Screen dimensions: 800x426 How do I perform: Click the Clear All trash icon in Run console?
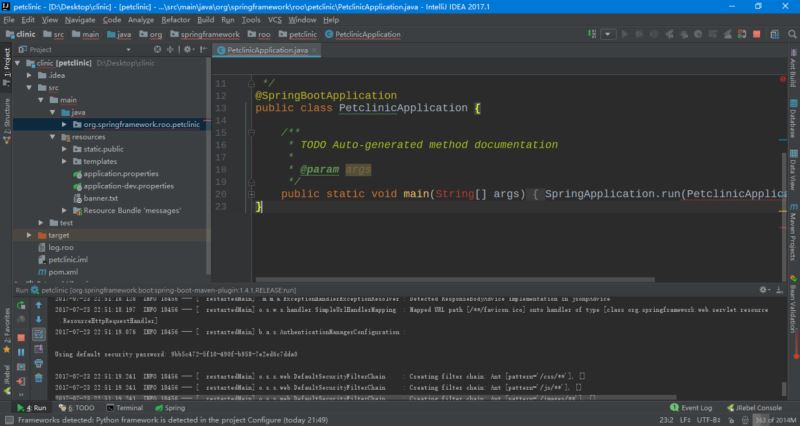click(x=39, y=378)
